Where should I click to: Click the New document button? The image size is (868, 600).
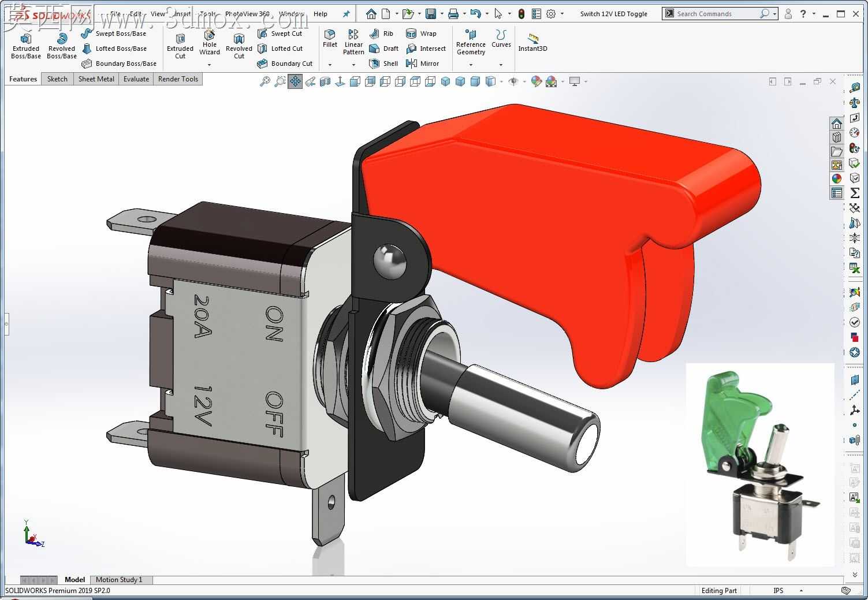(386, 14)
